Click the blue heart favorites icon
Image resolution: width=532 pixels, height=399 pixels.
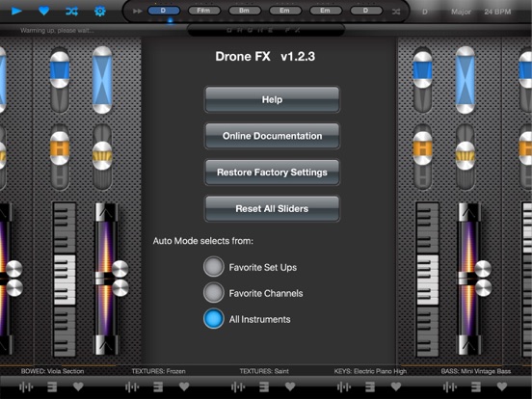44,12
